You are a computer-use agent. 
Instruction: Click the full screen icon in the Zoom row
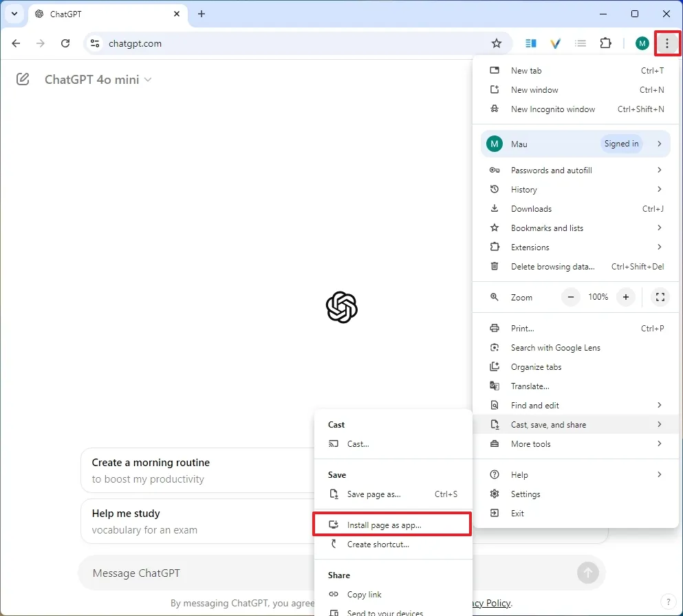(x=660, y=297)
